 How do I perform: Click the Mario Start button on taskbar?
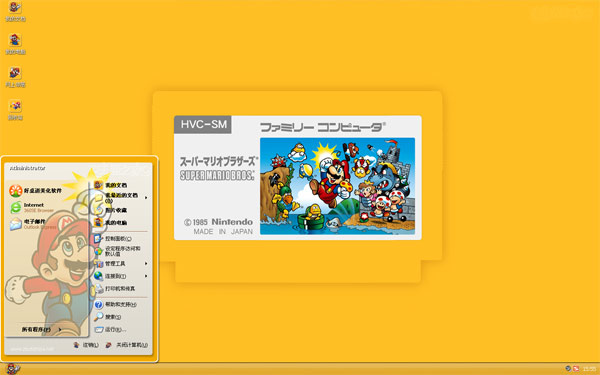(13, 369)
